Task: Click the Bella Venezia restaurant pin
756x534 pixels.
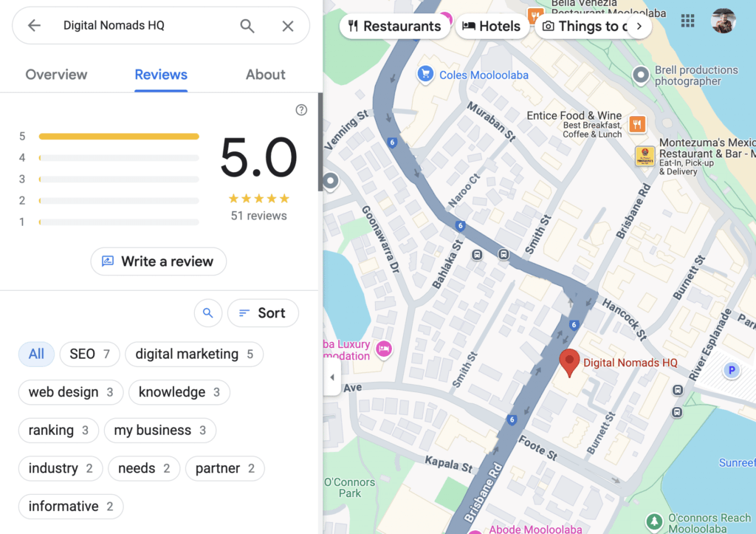Action: pyautogui.click(x=534, y=16)
